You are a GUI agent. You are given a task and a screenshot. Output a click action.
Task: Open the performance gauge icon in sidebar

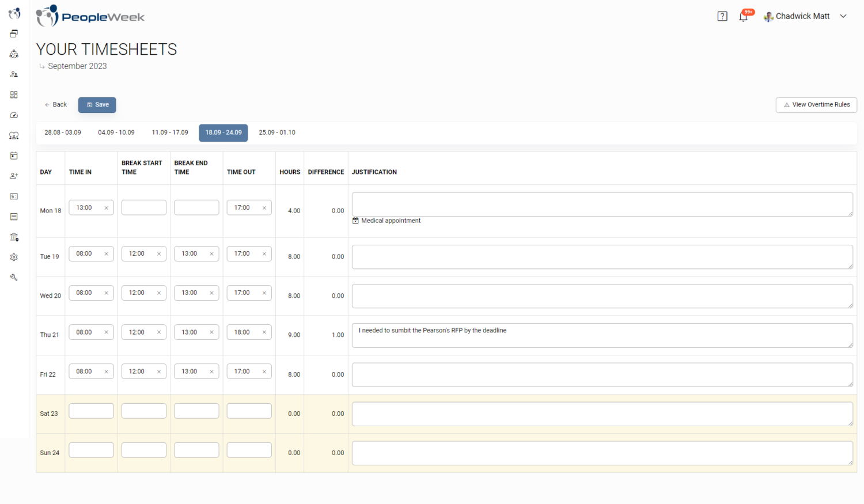tap(14, 115)
